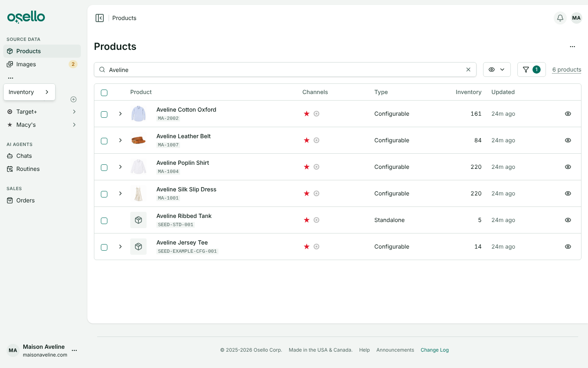Image resolution: width=588 pixels, height=368 pixels.
Task: Click Macy's star icon for Aveline Jersey Tee
Action: (x=307, y=247)
